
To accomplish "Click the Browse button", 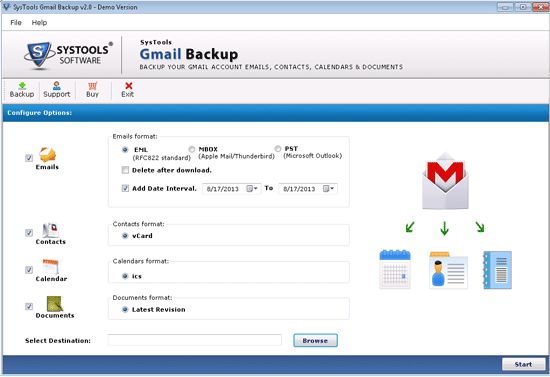I will click(315, 341).
